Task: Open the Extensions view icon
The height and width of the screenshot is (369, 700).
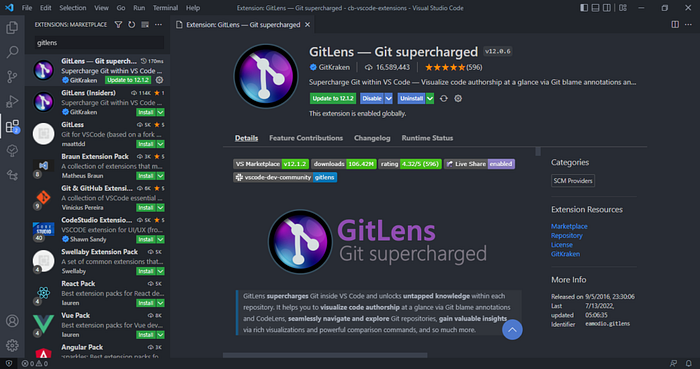Action: [12, 126]
